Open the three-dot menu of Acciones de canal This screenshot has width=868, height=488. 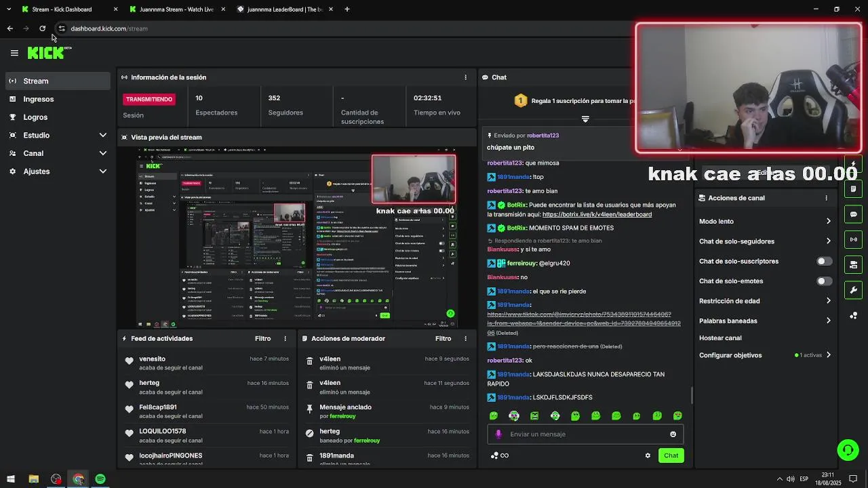point(826,198)
